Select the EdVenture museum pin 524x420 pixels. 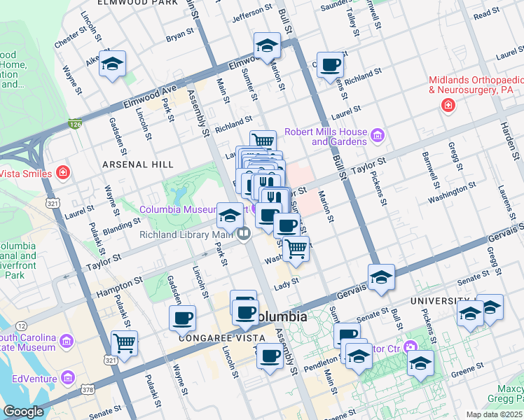(x=68, y=377)
